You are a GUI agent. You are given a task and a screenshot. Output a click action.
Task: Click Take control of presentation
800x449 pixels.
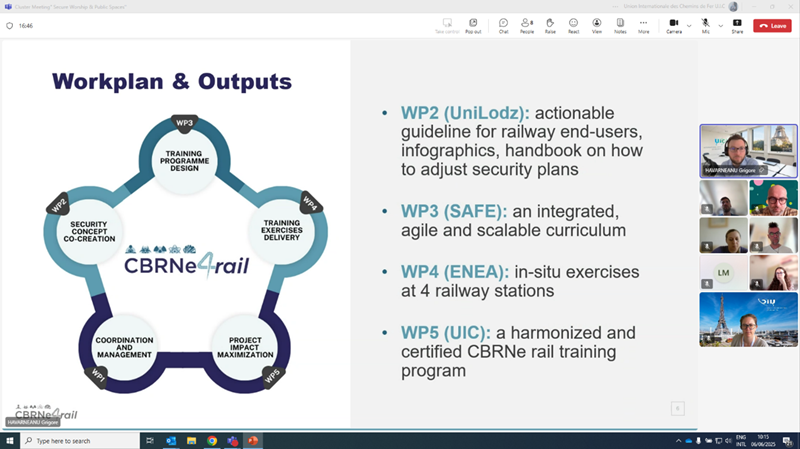(x=447, y=25)
